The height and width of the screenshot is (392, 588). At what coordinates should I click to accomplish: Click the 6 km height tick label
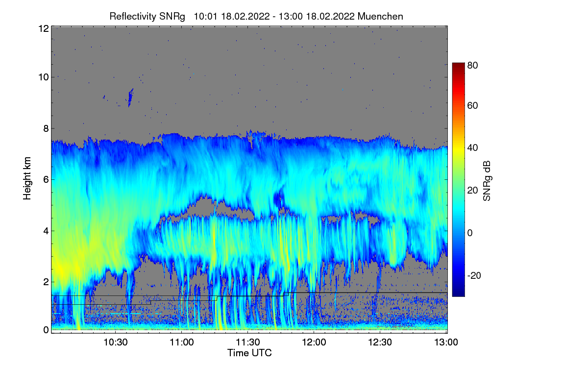[x=46, y=179]
